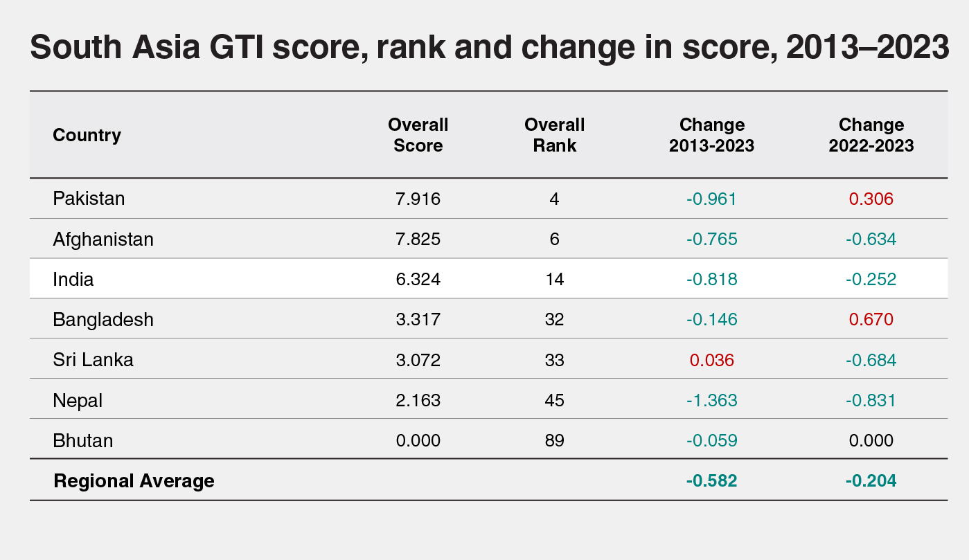Select the Pakistan row label
Viewport: 969px width, 560px height.
pyautogui.click(x=89, y=199)
